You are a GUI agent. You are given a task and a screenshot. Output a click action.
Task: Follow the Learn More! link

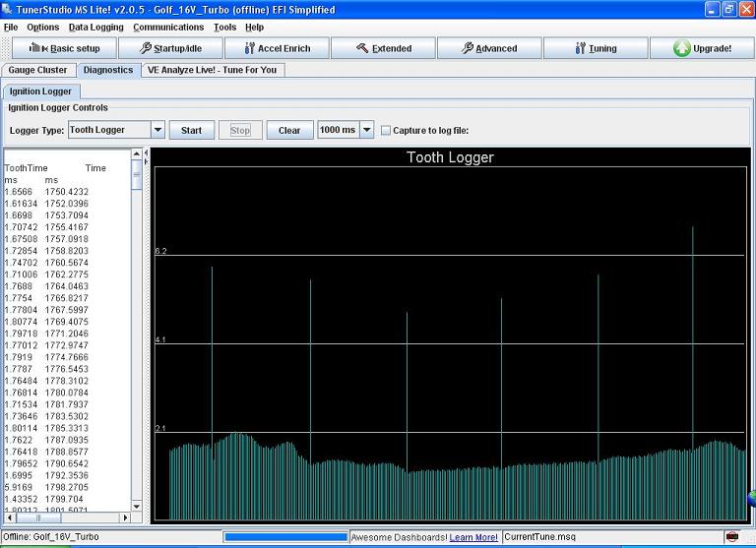click(x=473, y=537)
